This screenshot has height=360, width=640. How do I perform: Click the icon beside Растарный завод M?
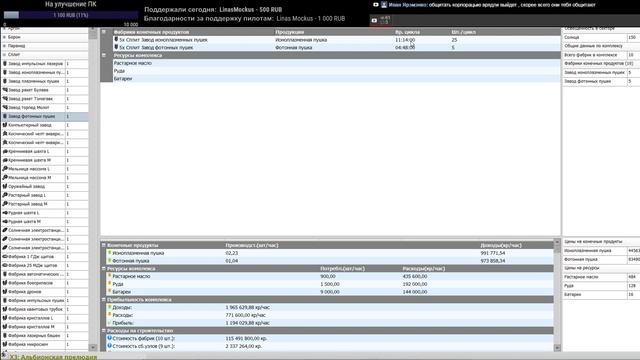click(5, 204)
